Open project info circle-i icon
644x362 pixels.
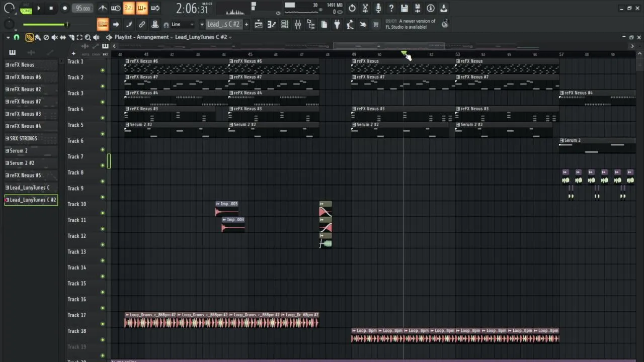tap(431, 8)
